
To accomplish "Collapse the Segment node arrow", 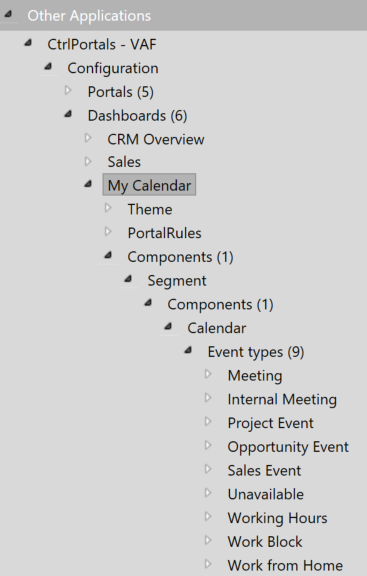I will pyautogui.click(x=128, y=279).
